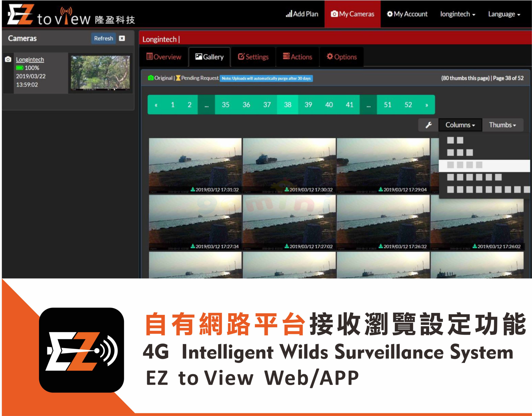Go to gallery page 39
Screen dimensions: 532x416
(308, 105)
